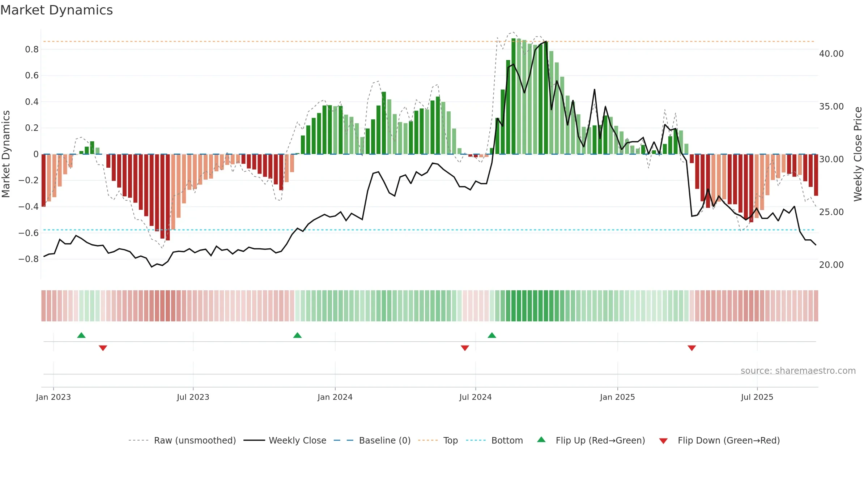Click the flip-up marker near November 2023
Viewport: 868px width, 488px height.
[x=297, y=335]
